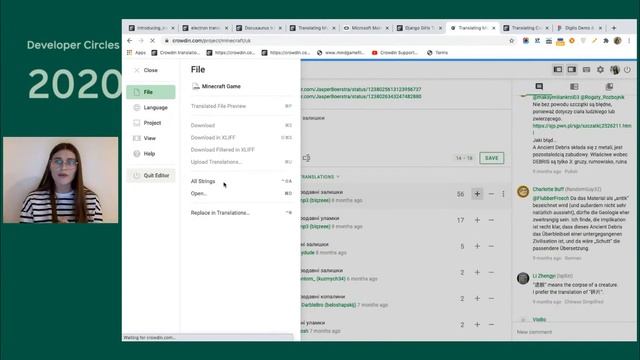The width and height of the screenshot is (640, 360).
Task: Go back with browser back arrow
Action: 130,41
